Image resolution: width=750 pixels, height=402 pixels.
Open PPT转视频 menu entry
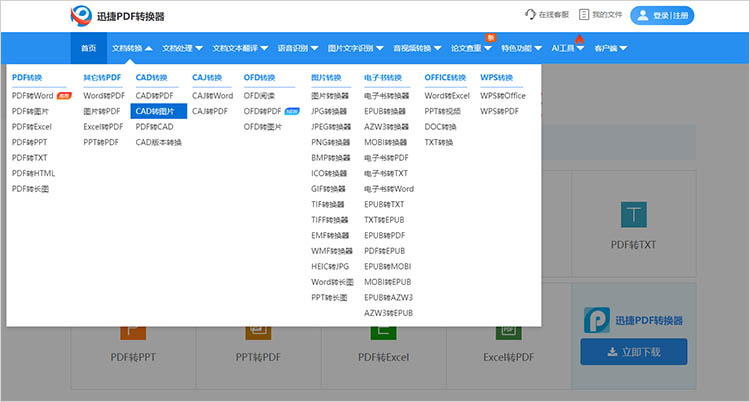(x=442, y=111)
